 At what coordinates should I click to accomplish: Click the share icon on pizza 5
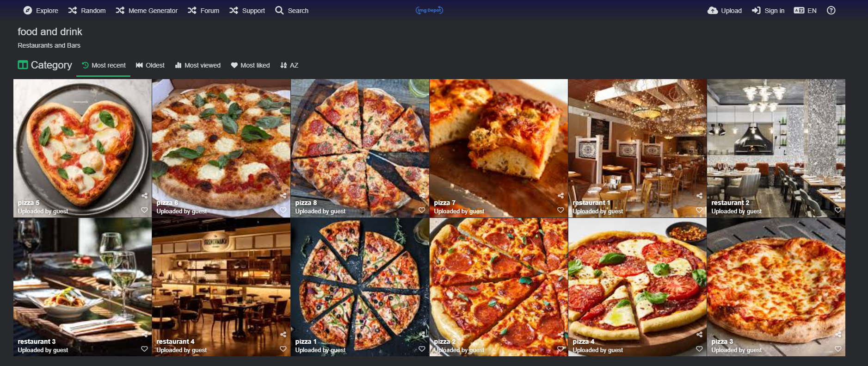point(144,196)
